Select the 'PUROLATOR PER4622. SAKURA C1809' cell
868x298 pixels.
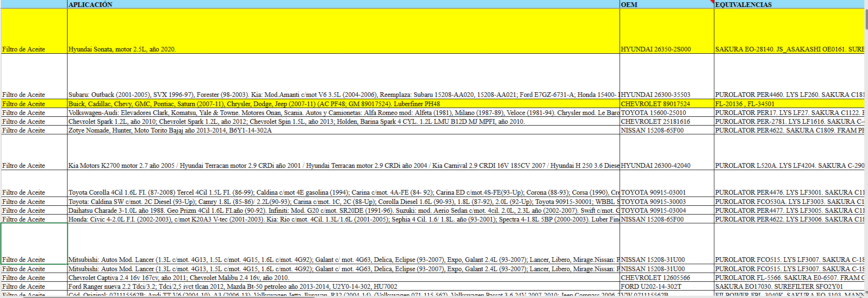click(x=788, y=130)
